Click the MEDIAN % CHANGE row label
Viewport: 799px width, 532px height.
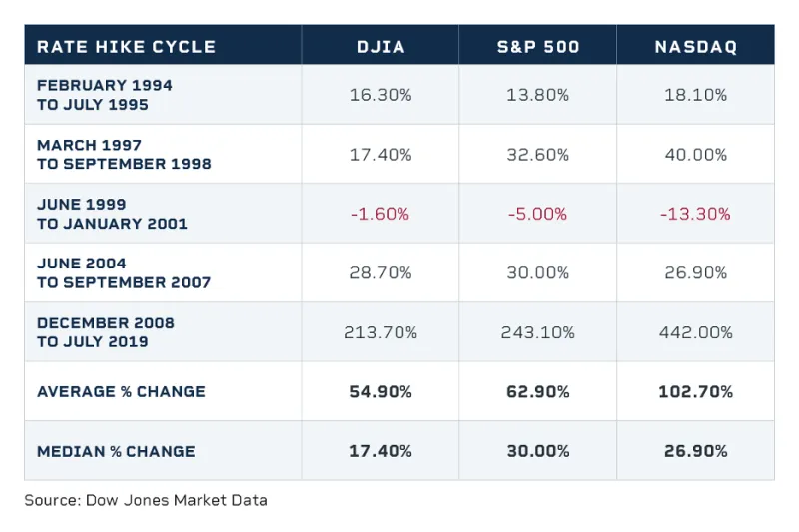tap(116, 451)
